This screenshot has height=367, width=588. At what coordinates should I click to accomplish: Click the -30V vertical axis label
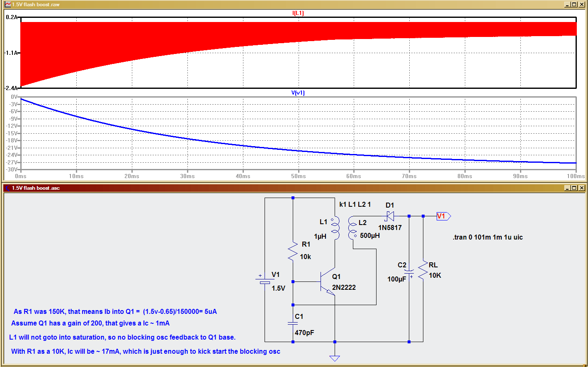point(12,170)
